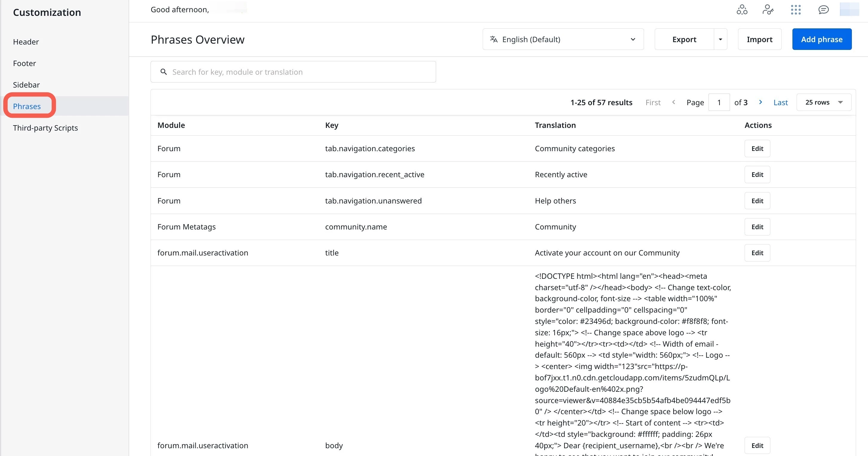Click the user permissions key icon

pos(768,10)
